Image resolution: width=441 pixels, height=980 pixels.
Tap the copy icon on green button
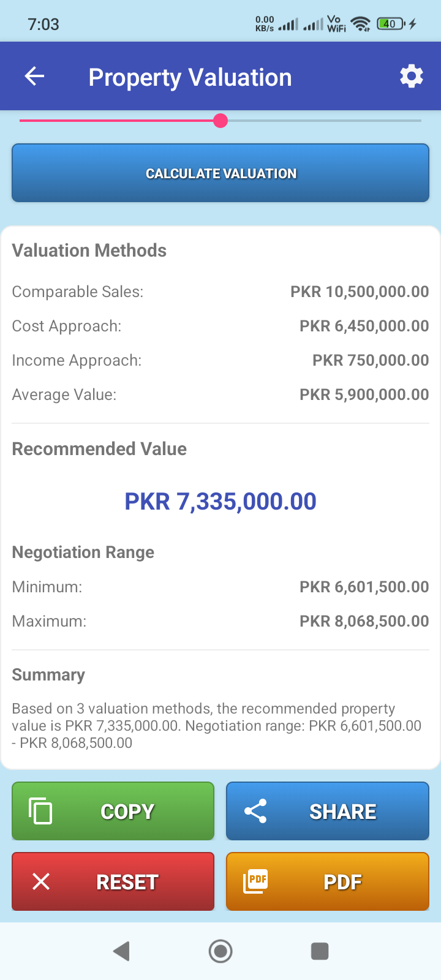40,811
